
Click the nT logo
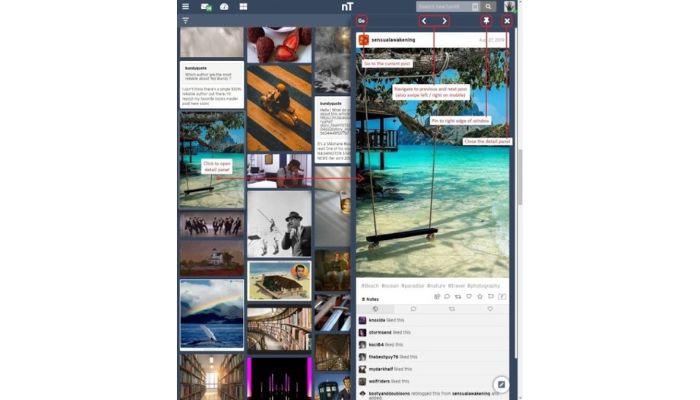pyautogui.click(x=347, y=7)
